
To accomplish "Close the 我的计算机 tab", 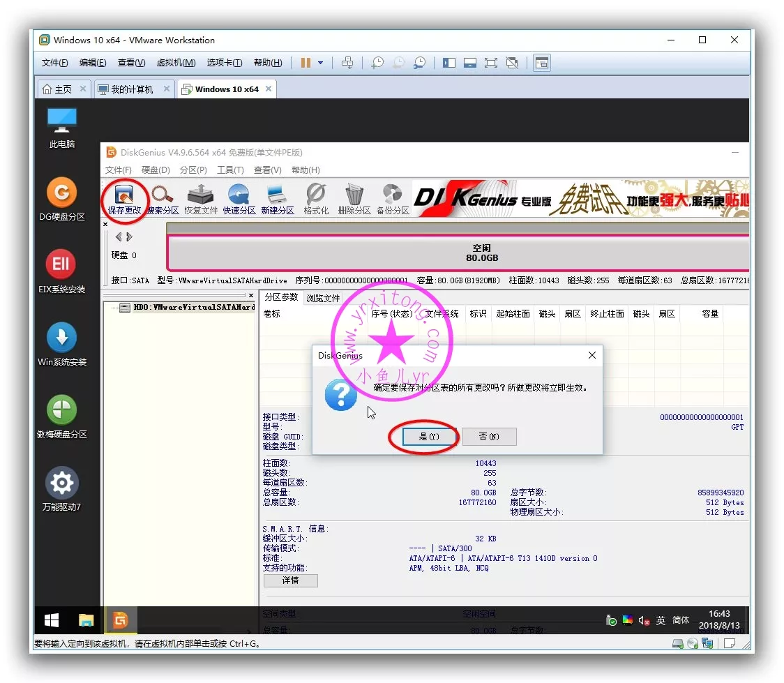I will (167, 89).
